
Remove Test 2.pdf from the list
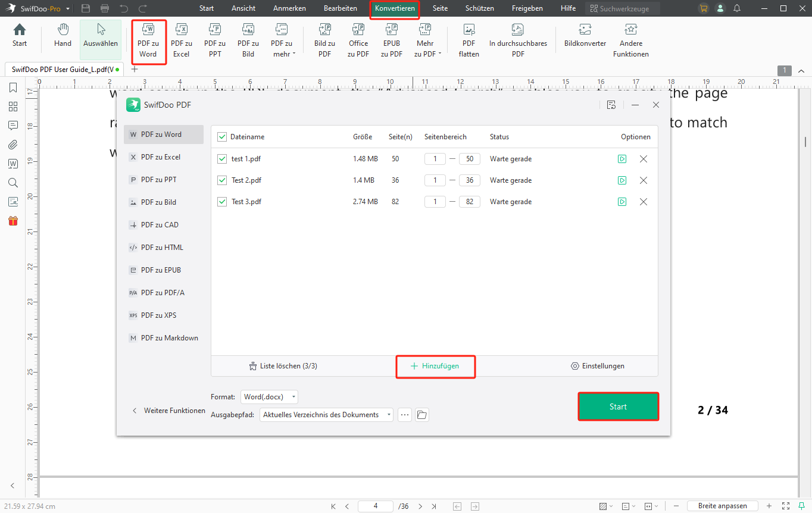pos(644,180)
